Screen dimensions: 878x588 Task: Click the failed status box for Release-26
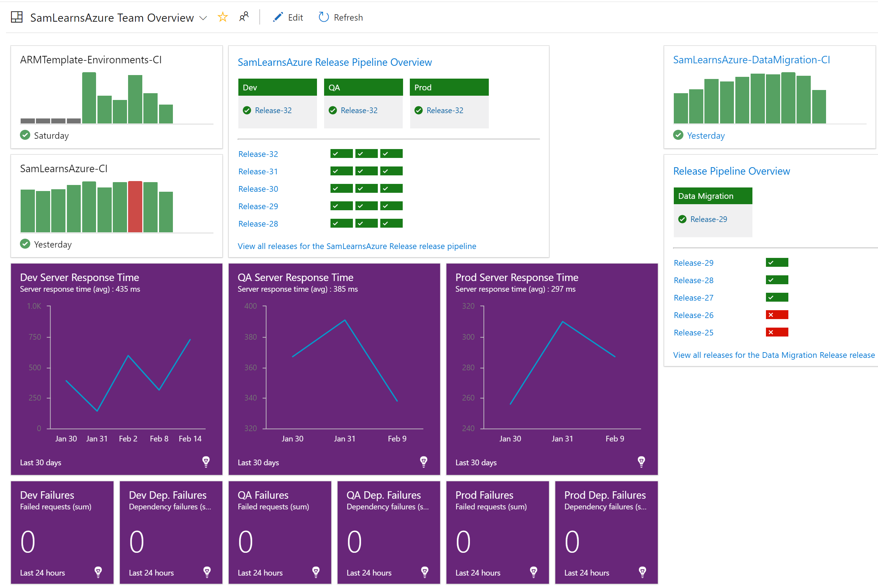776,314
